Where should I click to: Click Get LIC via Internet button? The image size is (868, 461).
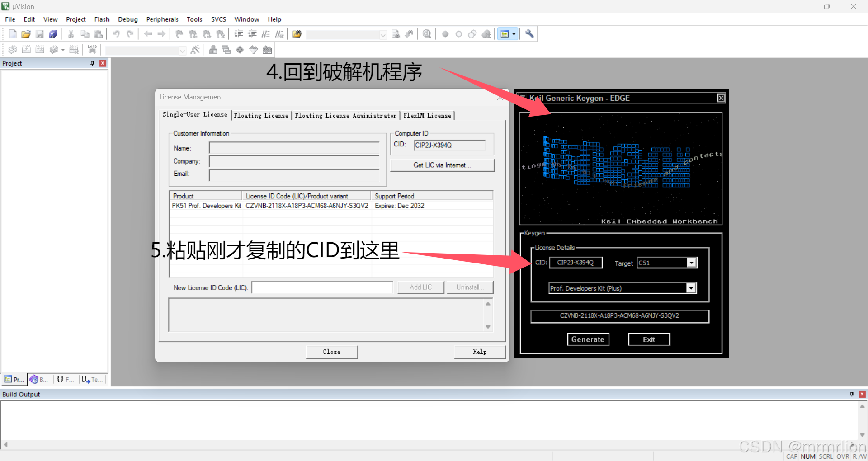[442, 165]
